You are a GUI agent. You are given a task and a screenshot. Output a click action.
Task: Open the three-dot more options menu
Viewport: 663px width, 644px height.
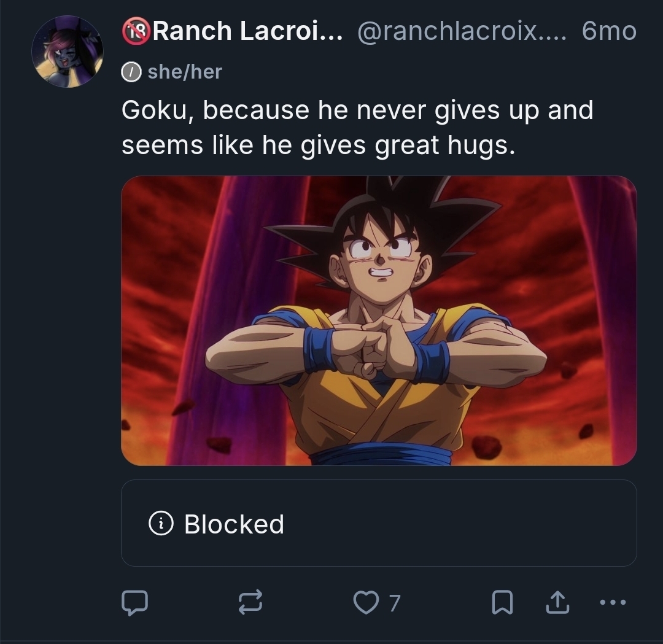click(613, 602)
